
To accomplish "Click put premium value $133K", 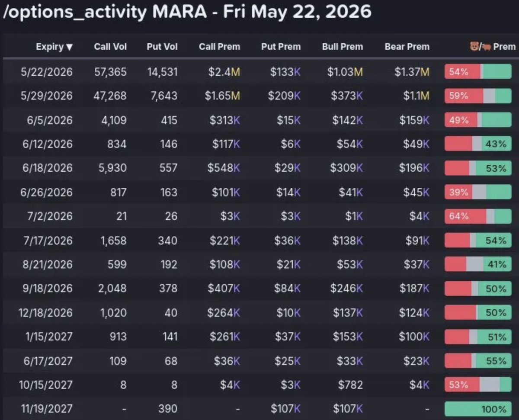I will [x=285, y=72].
